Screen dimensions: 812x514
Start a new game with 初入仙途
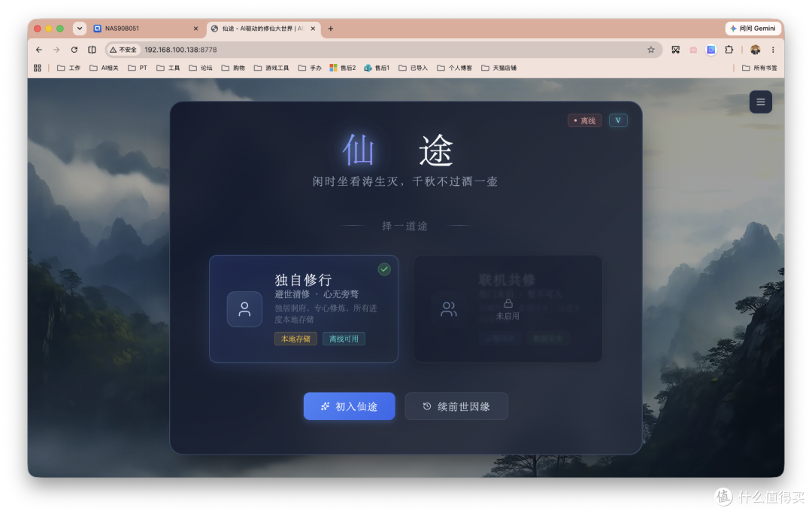click(349, 406)
